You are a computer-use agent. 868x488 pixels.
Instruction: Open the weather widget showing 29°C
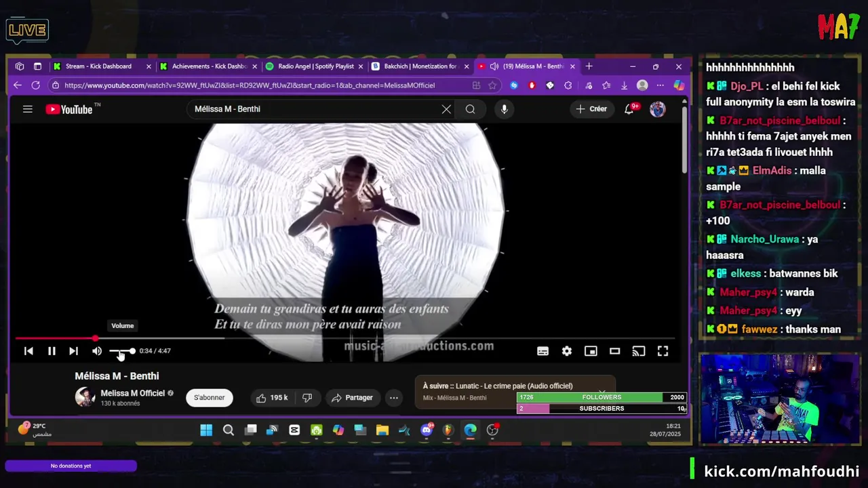point(35,429)
